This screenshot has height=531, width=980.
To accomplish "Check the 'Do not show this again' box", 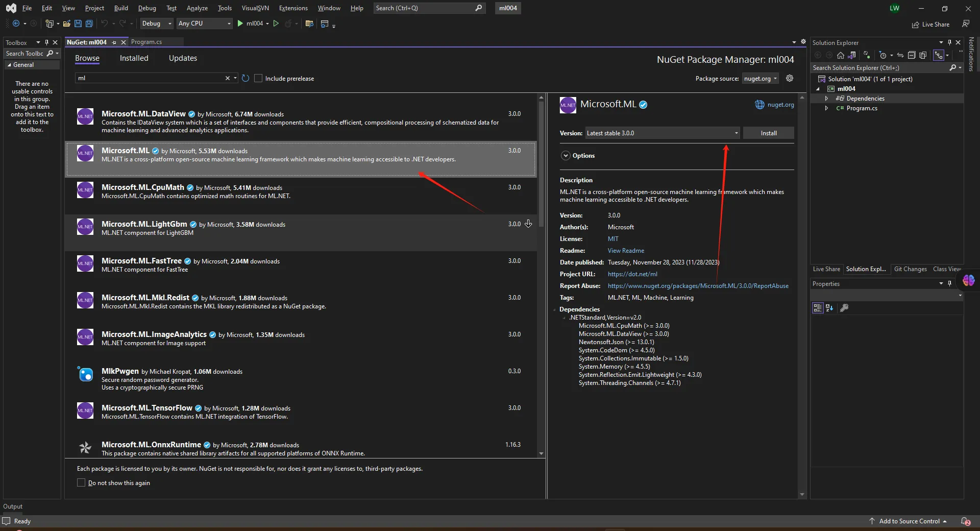I will tap(81, 482).
